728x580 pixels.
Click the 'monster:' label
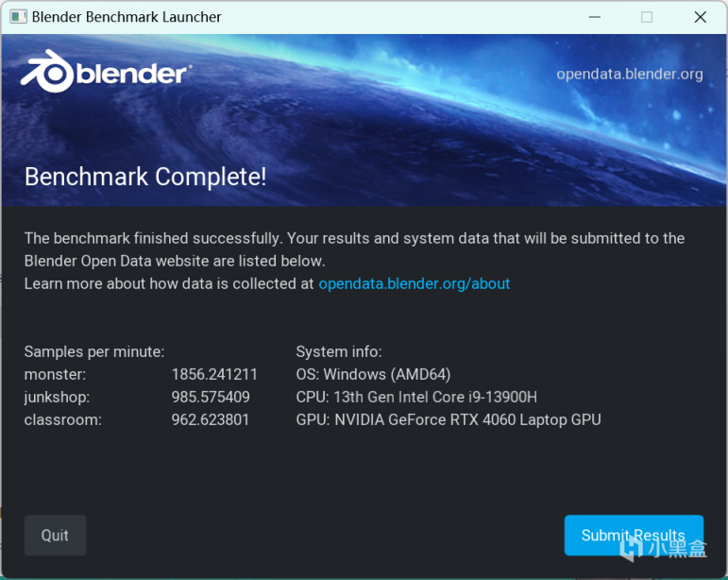(55, 374)
